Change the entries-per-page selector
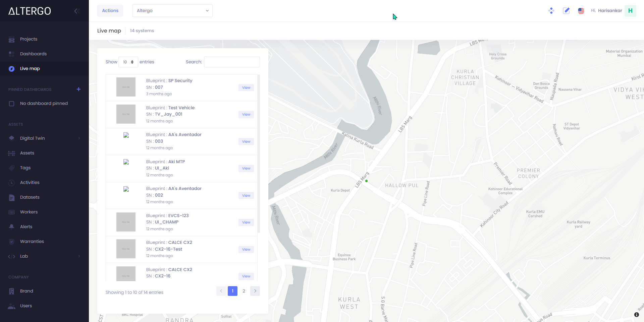This screenshot has width=644, height=322. [128, 62]
